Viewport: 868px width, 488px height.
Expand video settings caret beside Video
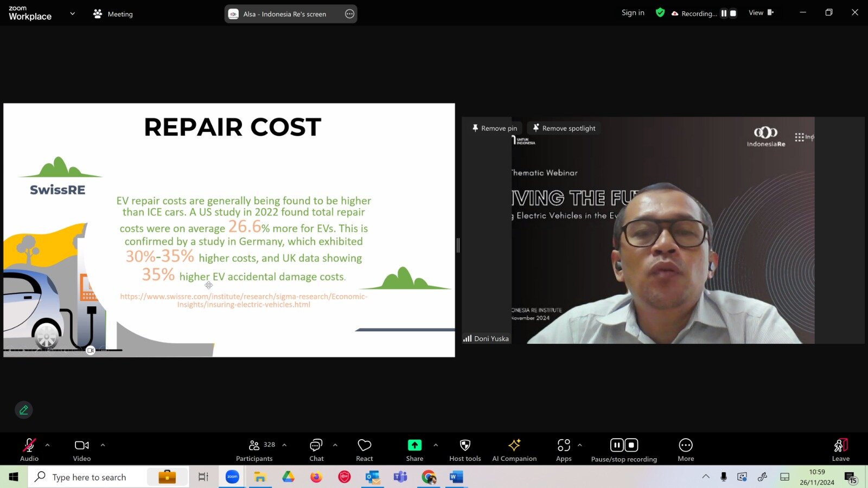point(103,445)
